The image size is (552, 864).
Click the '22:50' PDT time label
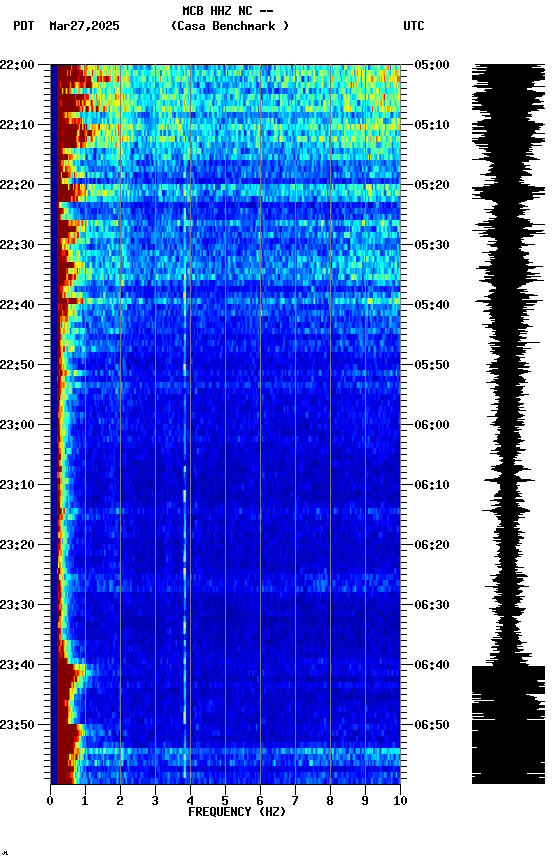click(x=17, y=365)
